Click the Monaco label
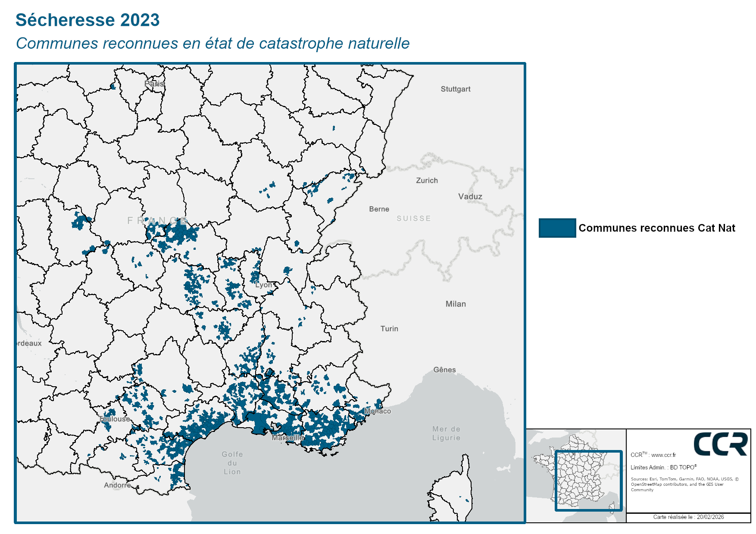 pyautogui.click(x=378, y=411)
